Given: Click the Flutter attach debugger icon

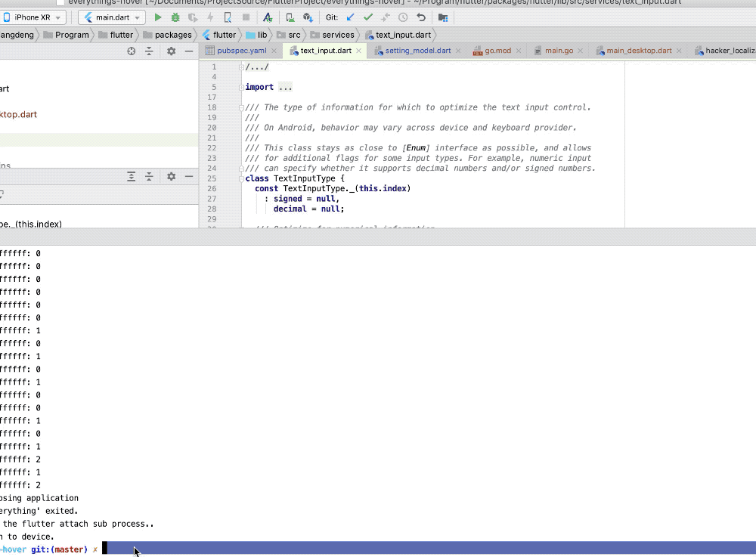Looking at the screenshot, I should (x=228, y=17).
